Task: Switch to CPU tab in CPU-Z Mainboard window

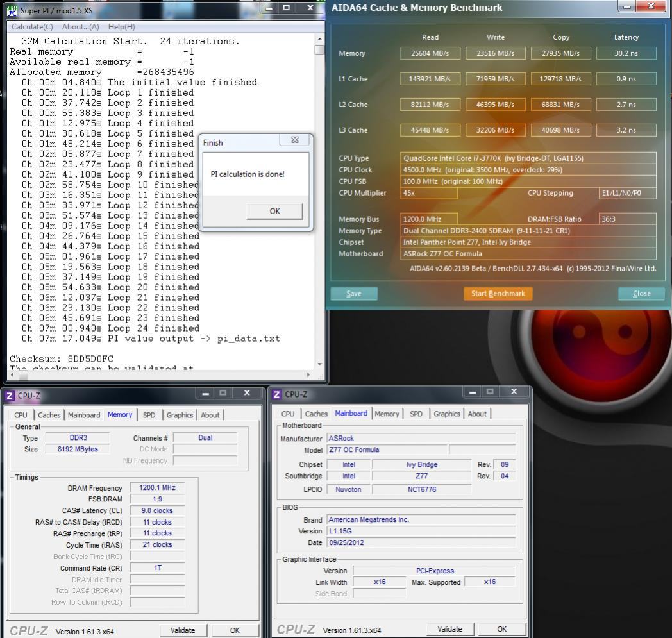Action: point(288,414)
